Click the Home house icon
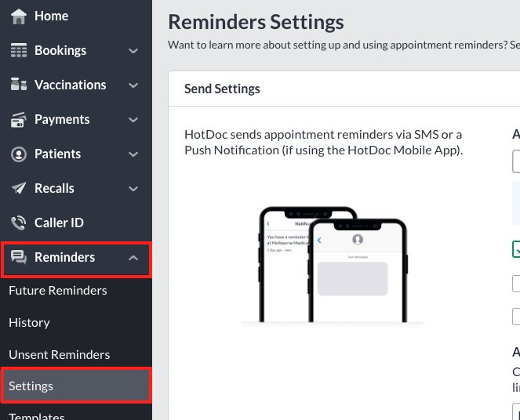 point(19,16)
